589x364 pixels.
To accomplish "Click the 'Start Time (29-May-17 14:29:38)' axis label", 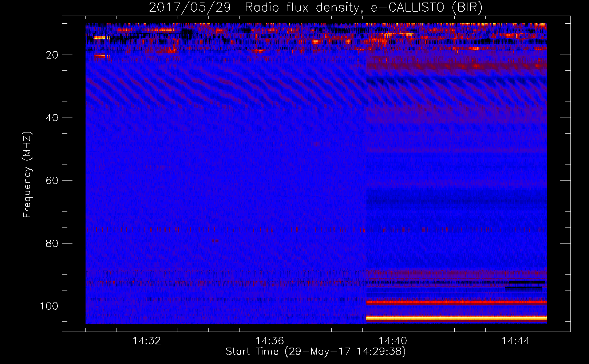I will [x=316, y=352].
